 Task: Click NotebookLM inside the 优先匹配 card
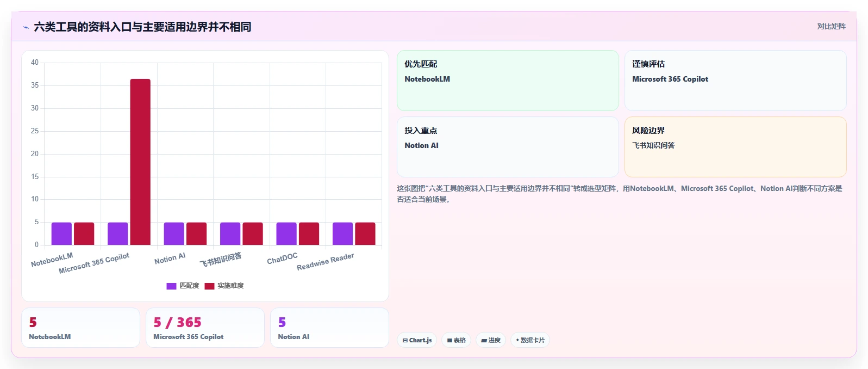[427, 79]
